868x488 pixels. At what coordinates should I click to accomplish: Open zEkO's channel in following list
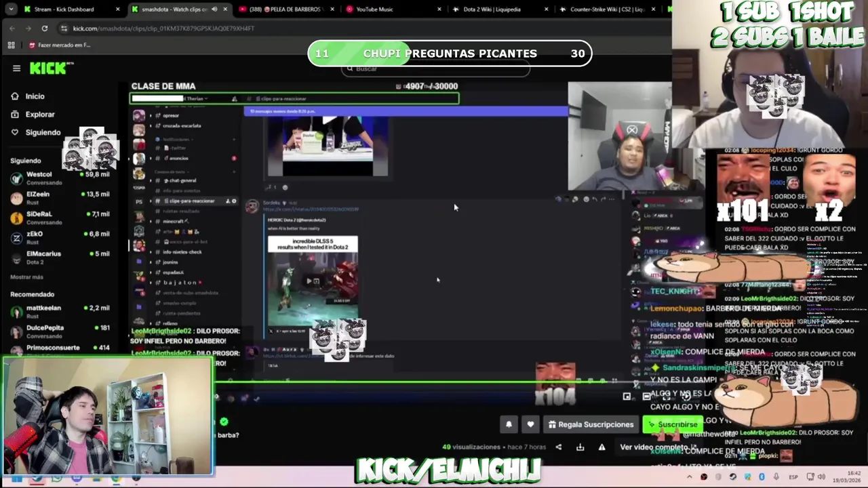[x=60, y=237]
